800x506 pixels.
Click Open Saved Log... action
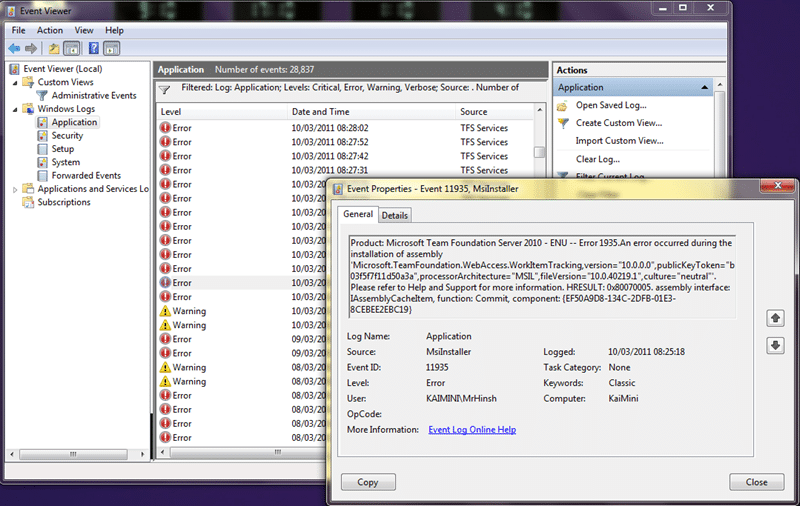tap(611, 105)
